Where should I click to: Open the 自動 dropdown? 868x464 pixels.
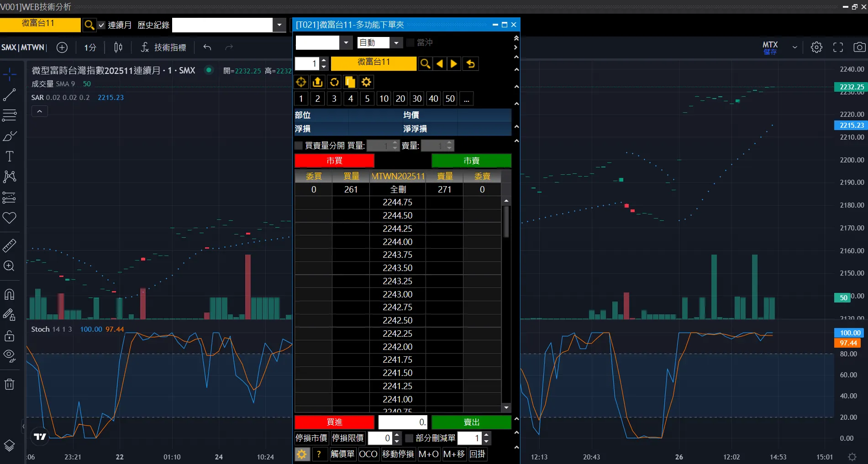[396, 43]
